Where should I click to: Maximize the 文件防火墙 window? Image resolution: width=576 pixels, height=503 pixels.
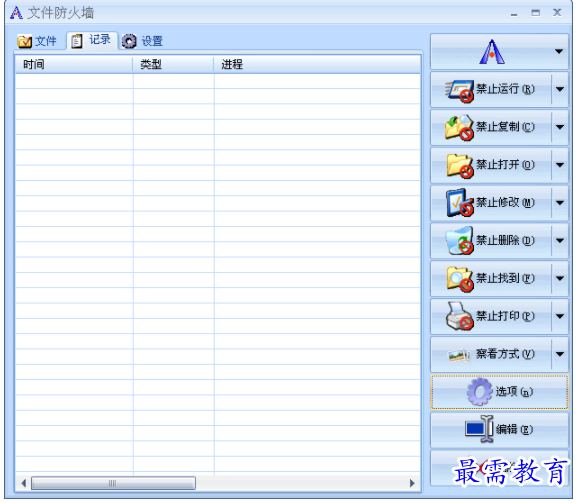pyautogui.click(x=536, y=13)
